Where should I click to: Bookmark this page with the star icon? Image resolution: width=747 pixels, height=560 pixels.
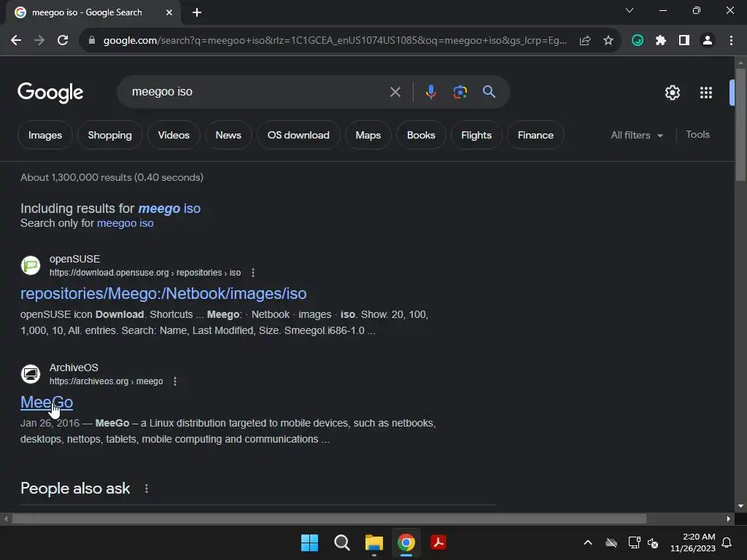608,41
